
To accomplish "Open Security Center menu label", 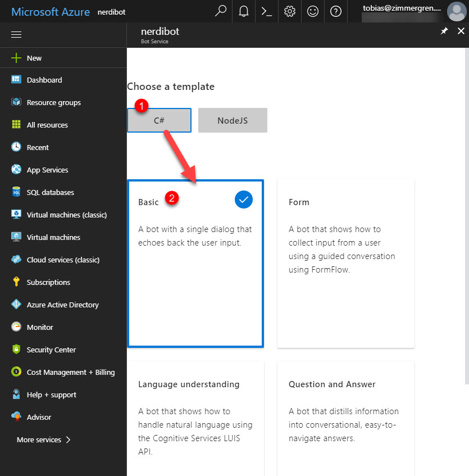I will pos(51,350).
